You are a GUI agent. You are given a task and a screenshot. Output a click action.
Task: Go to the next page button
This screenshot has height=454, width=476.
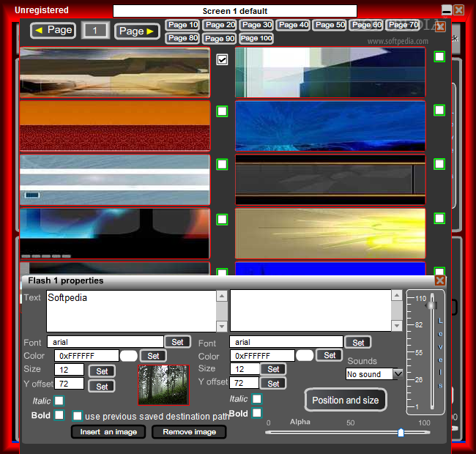click(x=137, y=31)
